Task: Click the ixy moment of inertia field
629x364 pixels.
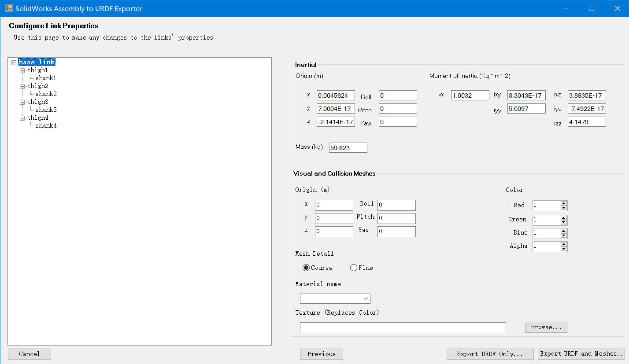Action: (x=526, y=96)
